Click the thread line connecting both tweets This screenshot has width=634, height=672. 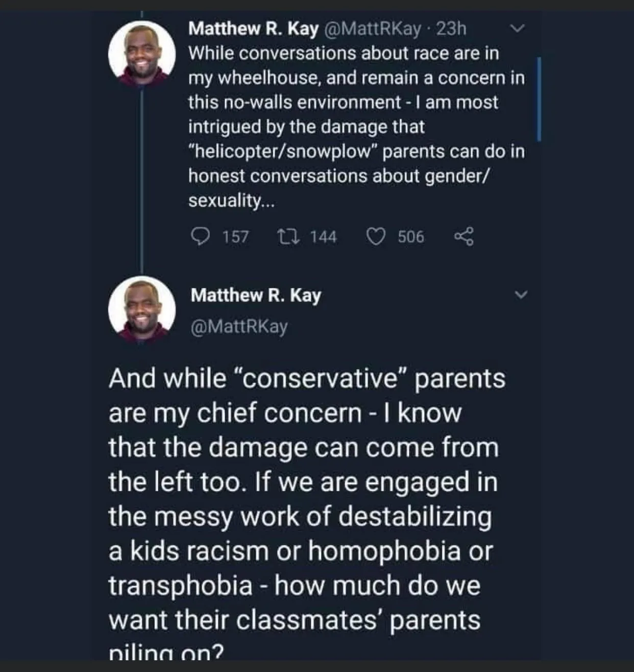[142, 179]
